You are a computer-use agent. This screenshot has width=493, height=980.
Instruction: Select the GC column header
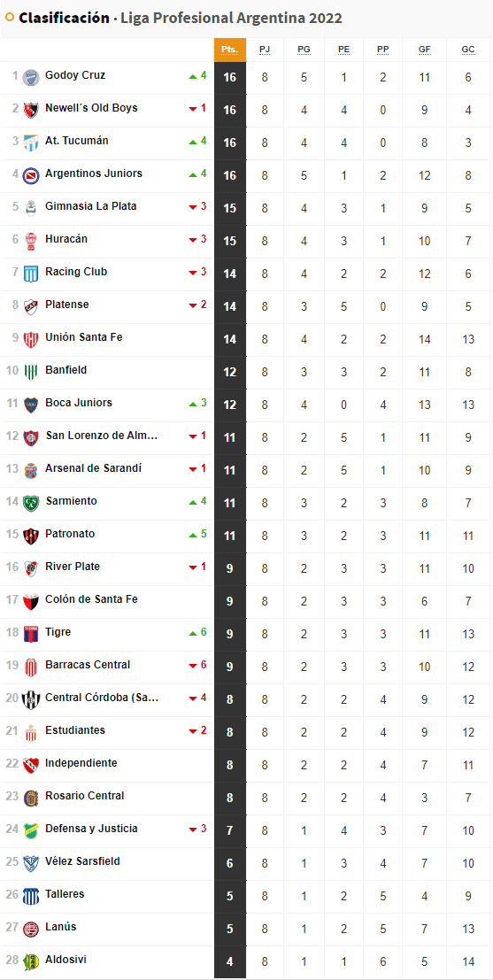[468, 50]
